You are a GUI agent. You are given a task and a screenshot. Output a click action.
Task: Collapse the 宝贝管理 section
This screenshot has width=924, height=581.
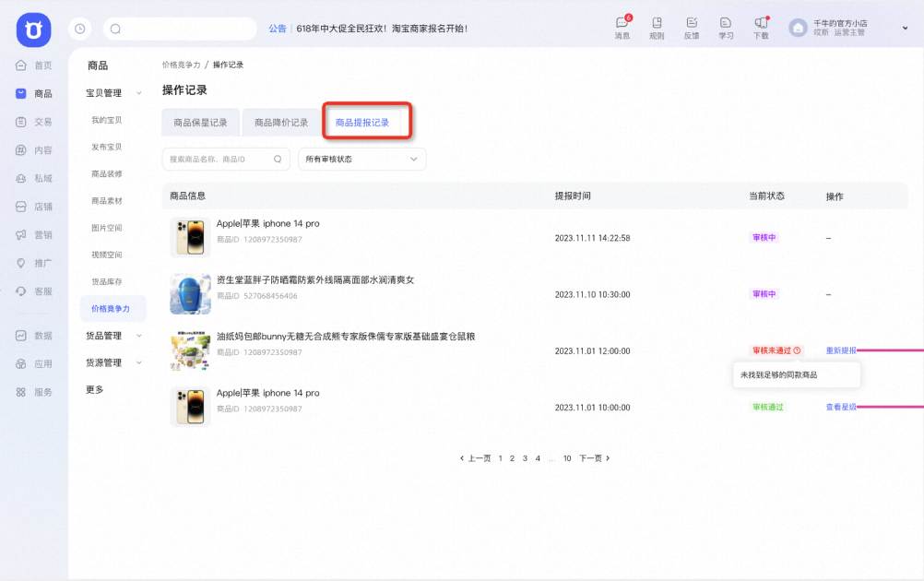point(139,93)
